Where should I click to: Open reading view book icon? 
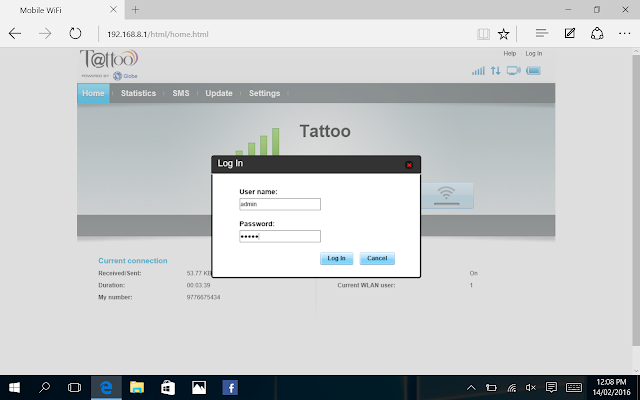pyautogui.click(x=483, y=34)
